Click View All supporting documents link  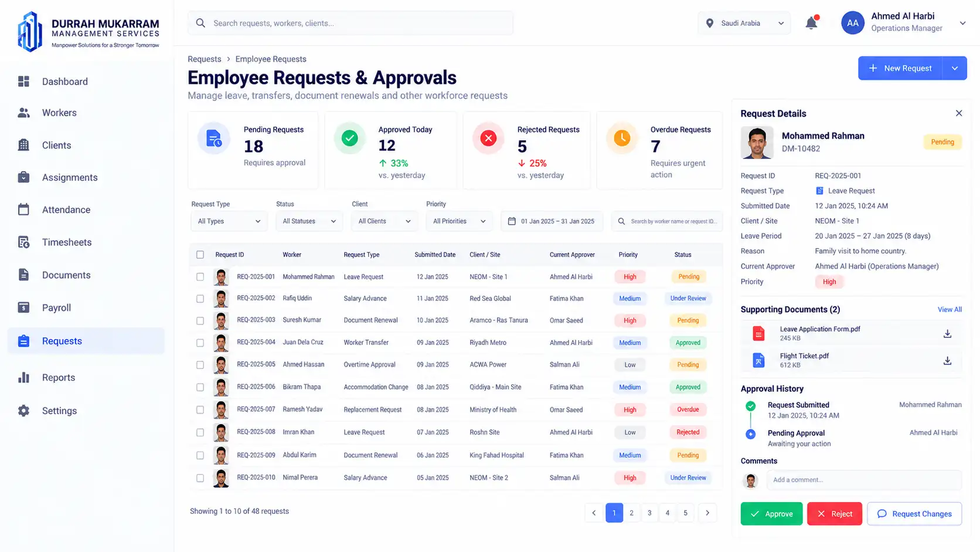[950, 310]
